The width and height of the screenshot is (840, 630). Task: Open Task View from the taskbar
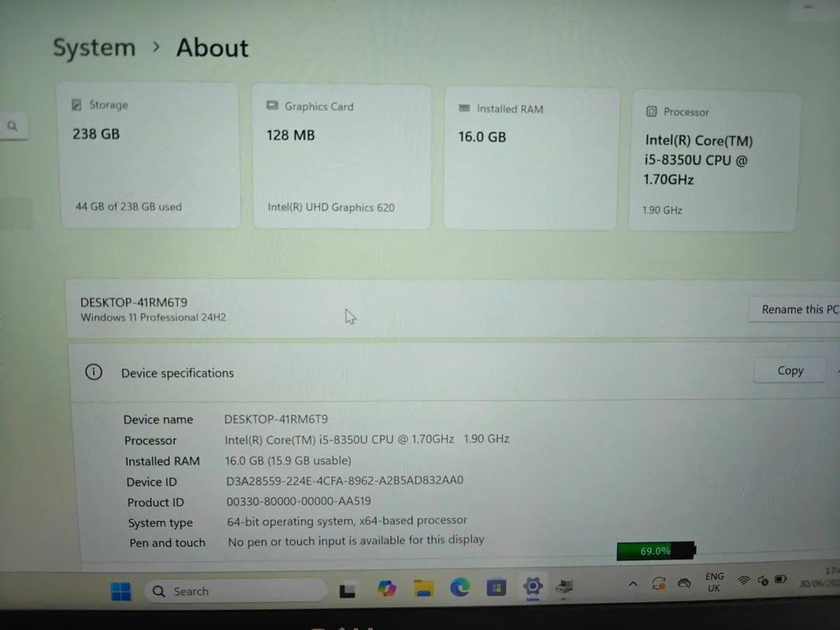tap(349, 590)
